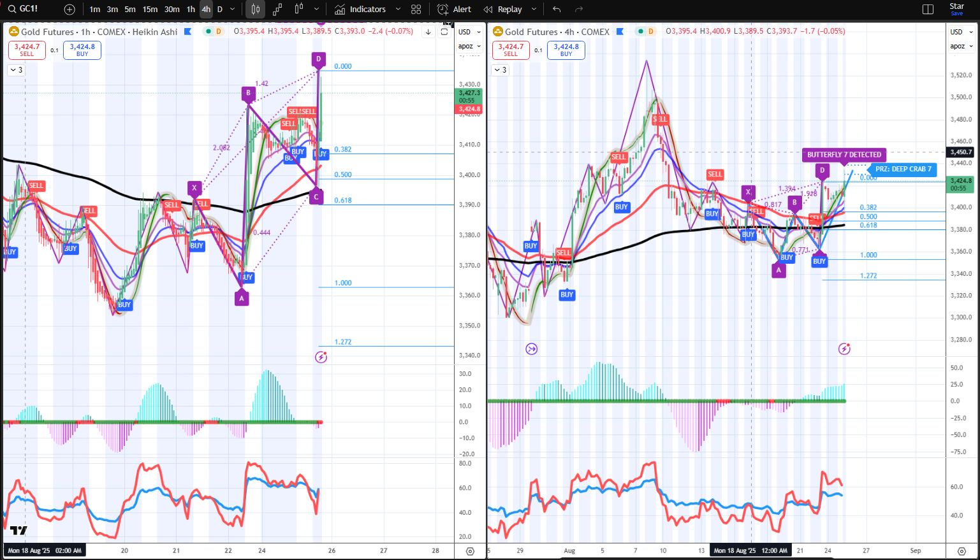Click the 3,450.7 price label on right axis
The width and height of the screenshot is (980, 560).
click(961, 152)
